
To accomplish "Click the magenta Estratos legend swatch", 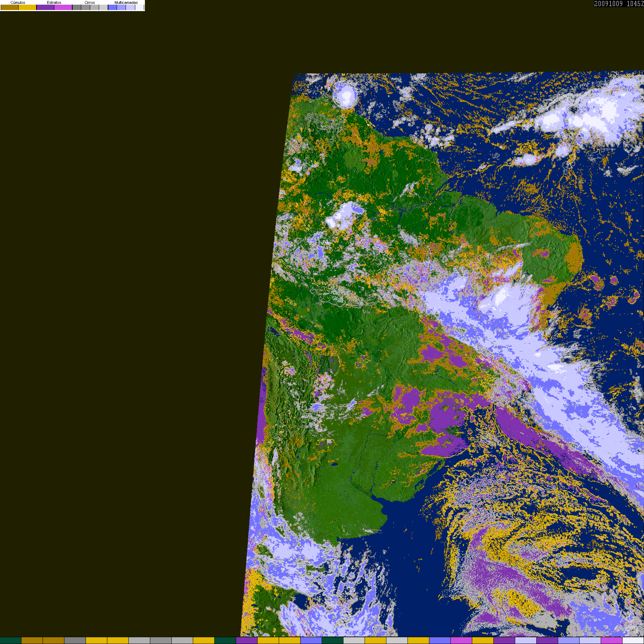I will (x=63, y=7).
